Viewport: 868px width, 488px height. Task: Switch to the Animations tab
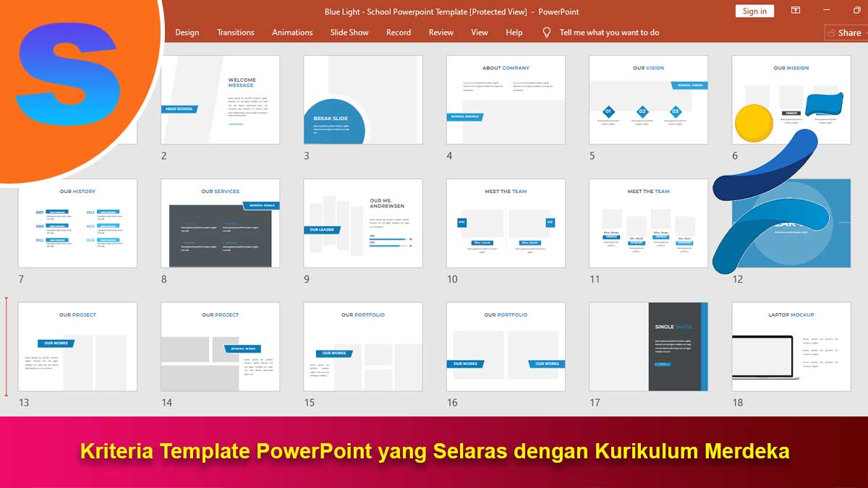[x=292, y=33]
